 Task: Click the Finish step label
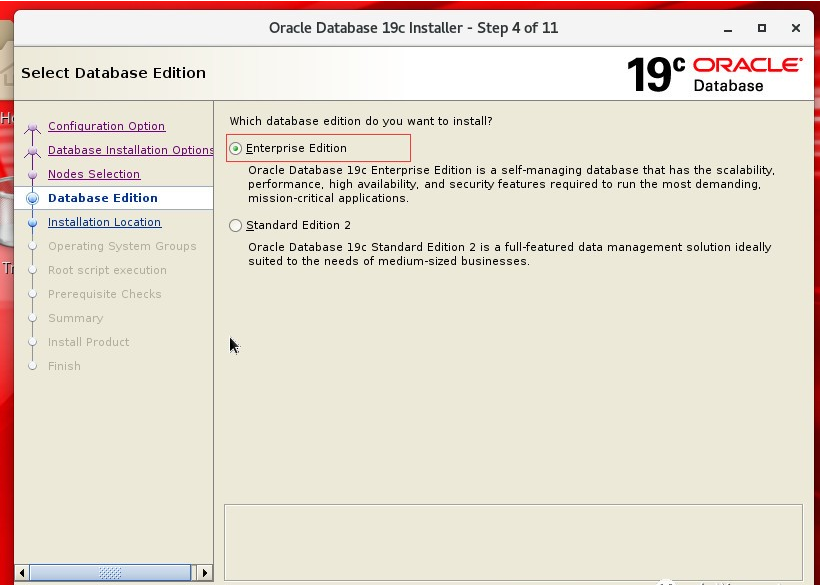[64, 366]
